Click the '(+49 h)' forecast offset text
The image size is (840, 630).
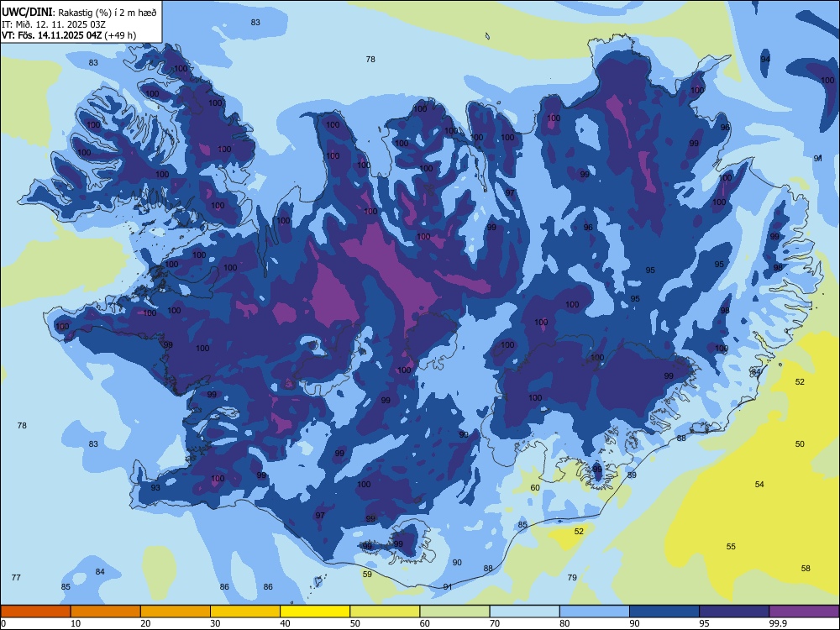coord(120,35)
